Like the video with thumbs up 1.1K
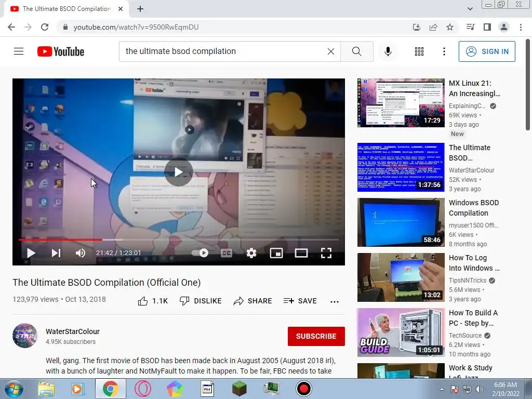The image size is (532, 399). [x=153, y=301]
